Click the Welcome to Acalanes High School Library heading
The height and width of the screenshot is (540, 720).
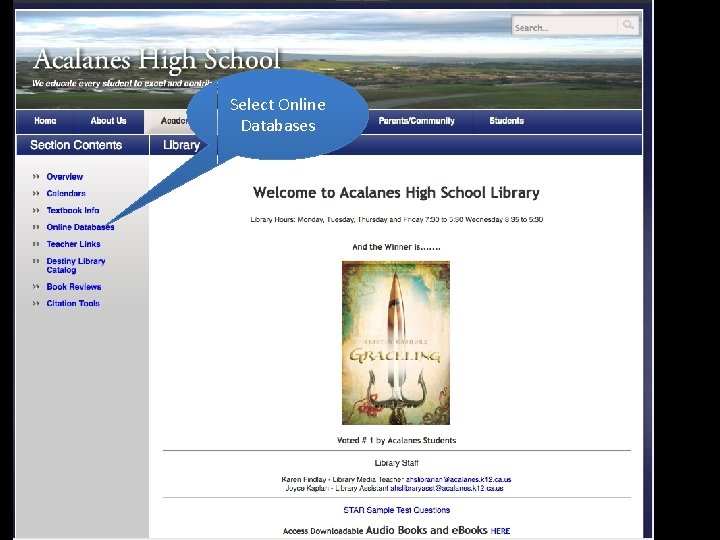click(396, 192)
